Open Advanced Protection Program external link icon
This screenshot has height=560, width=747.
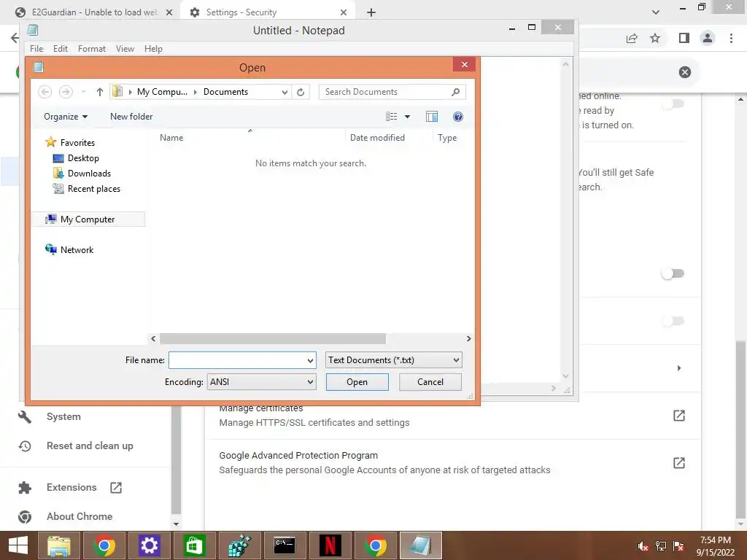click(679, 463)
